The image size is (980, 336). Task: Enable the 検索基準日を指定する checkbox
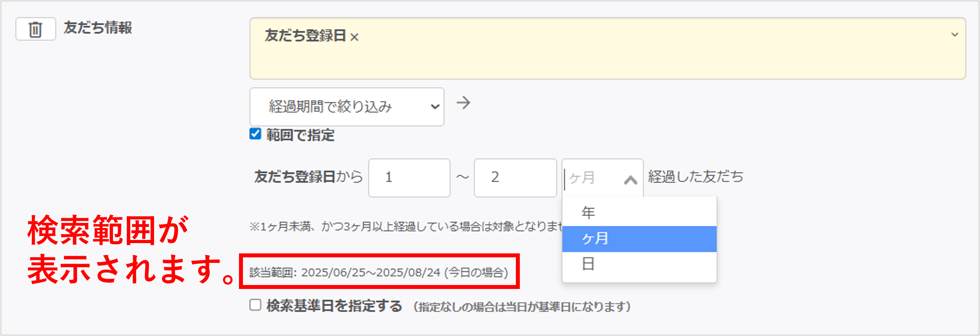pos(256,305)
